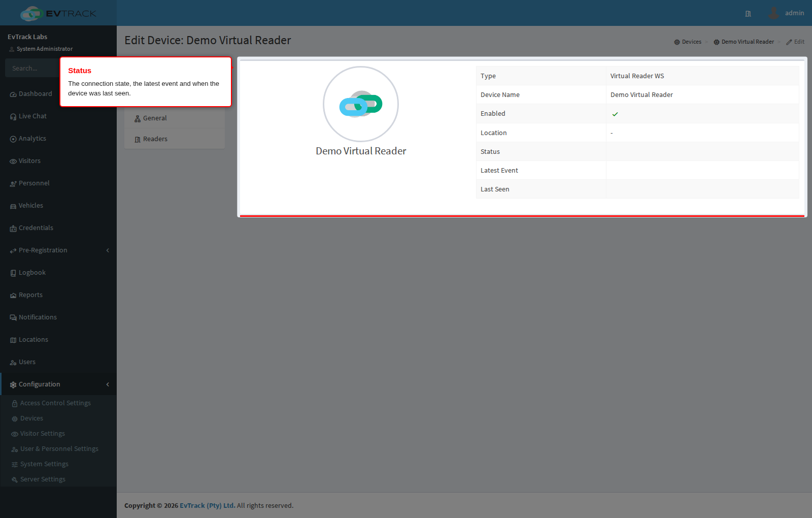Click the door icon in top bar
This screenshot has height=518, width=812.
point(748,14)
